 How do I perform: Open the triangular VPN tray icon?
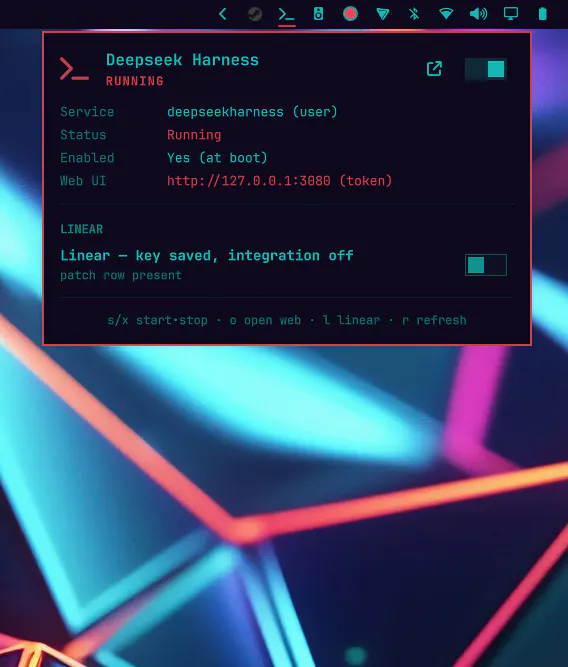pyautogui.click(x=382, y=14)
